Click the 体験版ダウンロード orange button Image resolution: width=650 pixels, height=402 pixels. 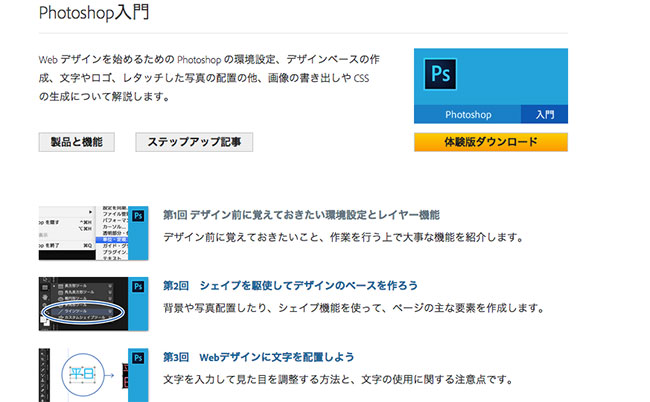pos(491,142)
